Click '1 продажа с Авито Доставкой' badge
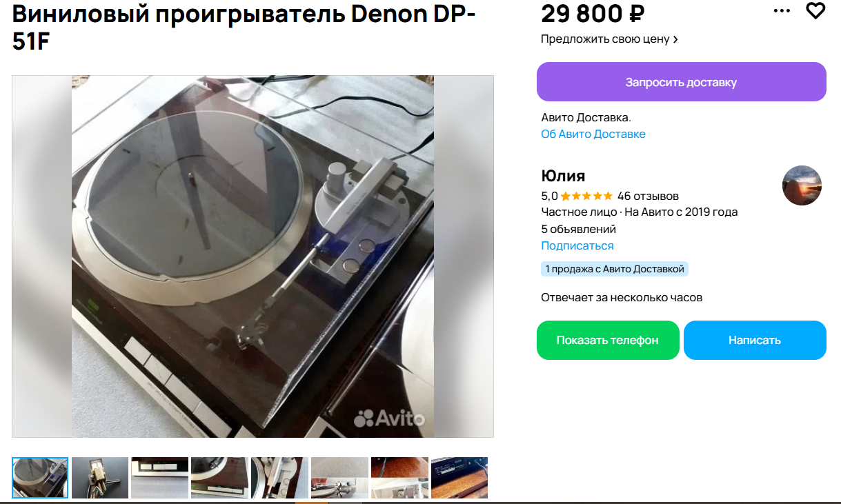 coord(615,269)
